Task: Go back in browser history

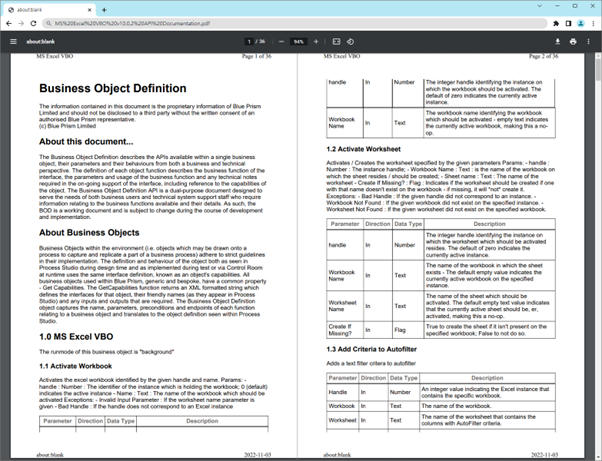Action: (x=9, y=23)
